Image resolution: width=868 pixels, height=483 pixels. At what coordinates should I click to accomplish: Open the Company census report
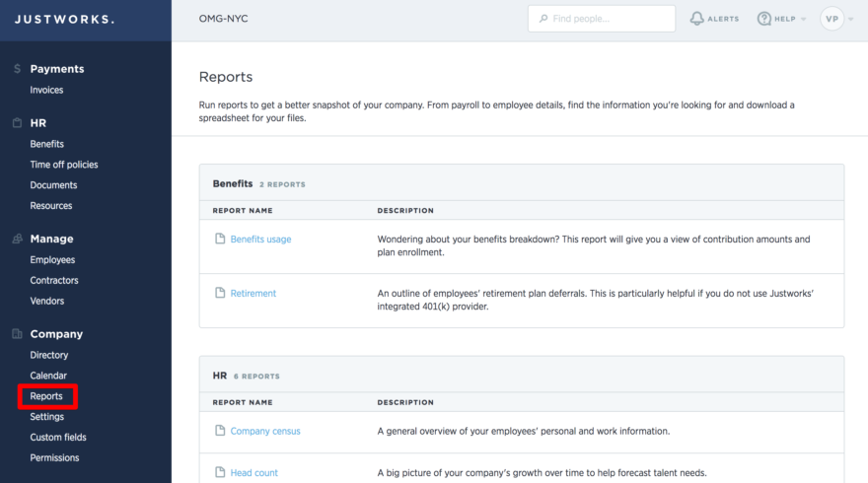265,431
